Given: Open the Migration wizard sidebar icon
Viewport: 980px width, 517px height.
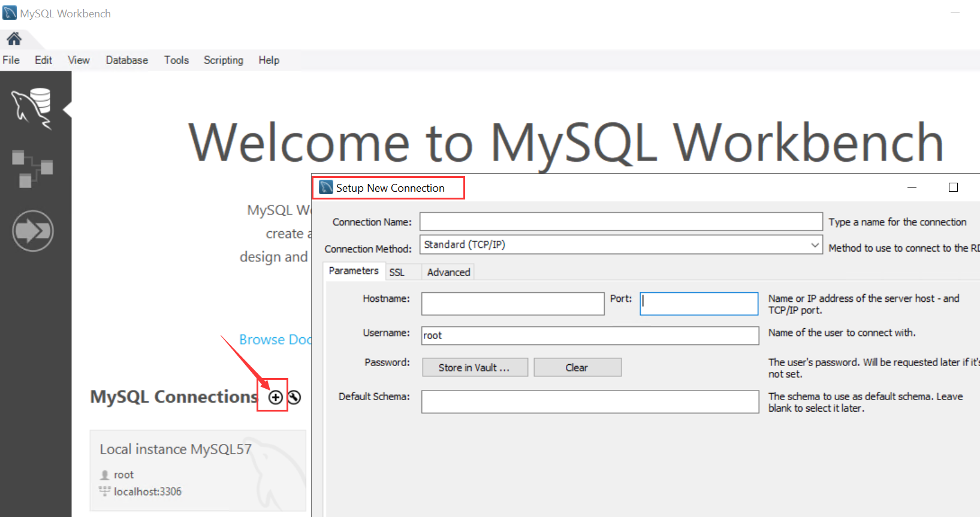Looking at the screenshot, I should tap(32, 231).
